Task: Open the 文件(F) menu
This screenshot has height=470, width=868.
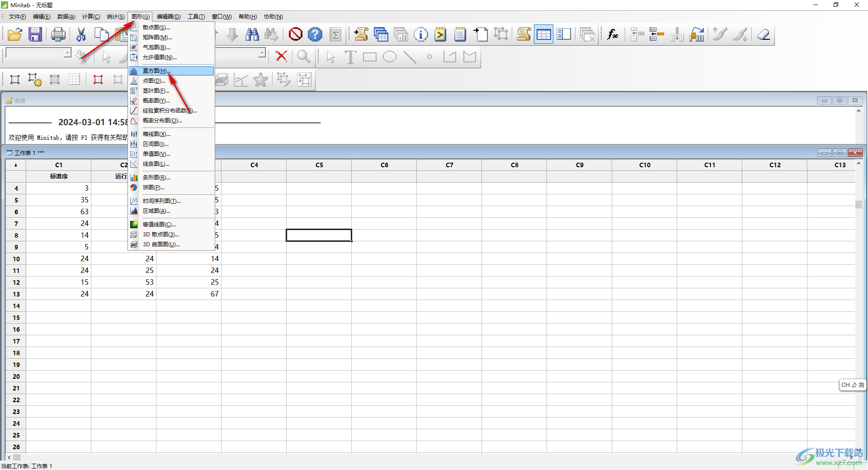Action: click(x=17, y=17)
